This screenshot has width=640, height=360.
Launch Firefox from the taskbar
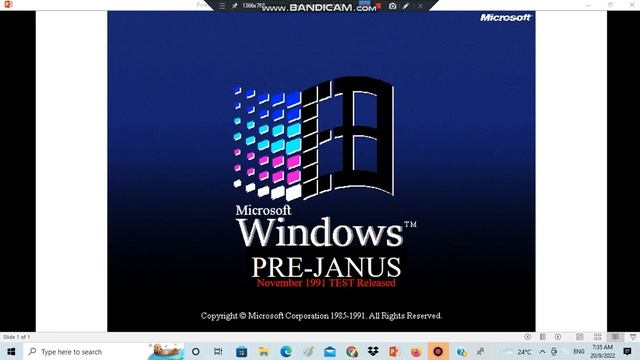(416, 351)
